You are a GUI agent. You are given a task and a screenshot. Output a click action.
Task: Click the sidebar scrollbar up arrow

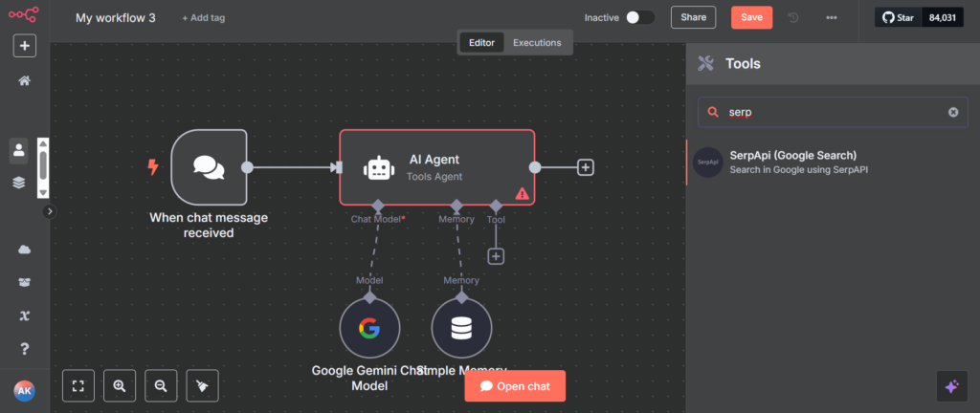pyautogui.click(x=43, y=144)
